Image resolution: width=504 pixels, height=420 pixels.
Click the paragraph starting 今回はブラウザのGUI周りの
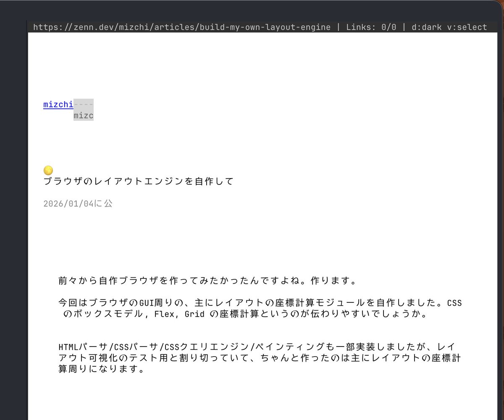[260, 308]
